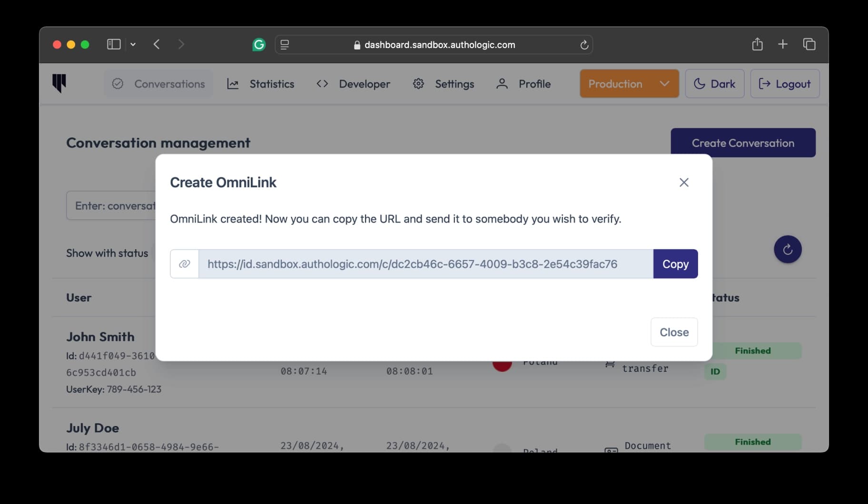Click the moon icon on Dark button
868x504 pixels.
699,84
